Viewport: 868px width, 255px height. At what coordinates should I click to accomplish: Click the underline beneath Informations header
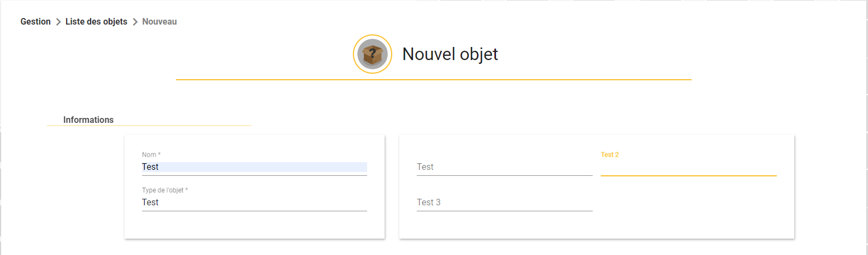pyautogui.click(x=149, y=126)
